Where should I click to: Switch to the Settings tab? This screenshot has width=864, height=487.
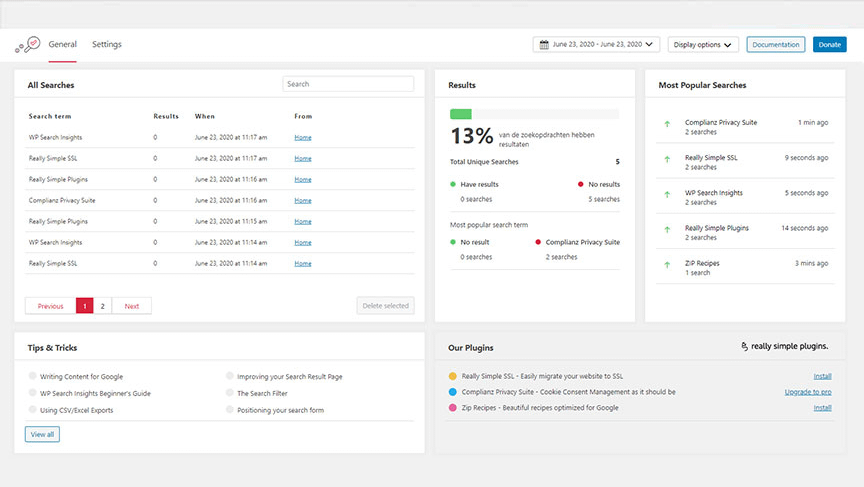(106, 44)
